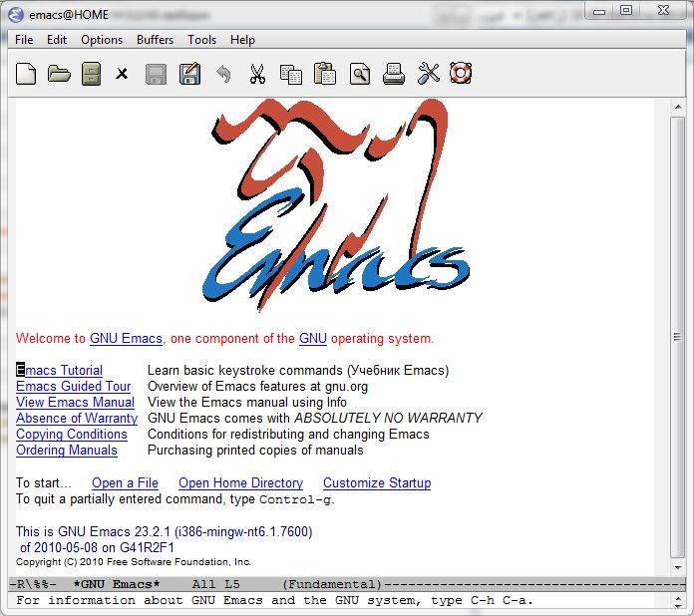The width and height of the screenshot is (694, 616).
Task: Open the Tools menu
Action: [x=201, y=40]
